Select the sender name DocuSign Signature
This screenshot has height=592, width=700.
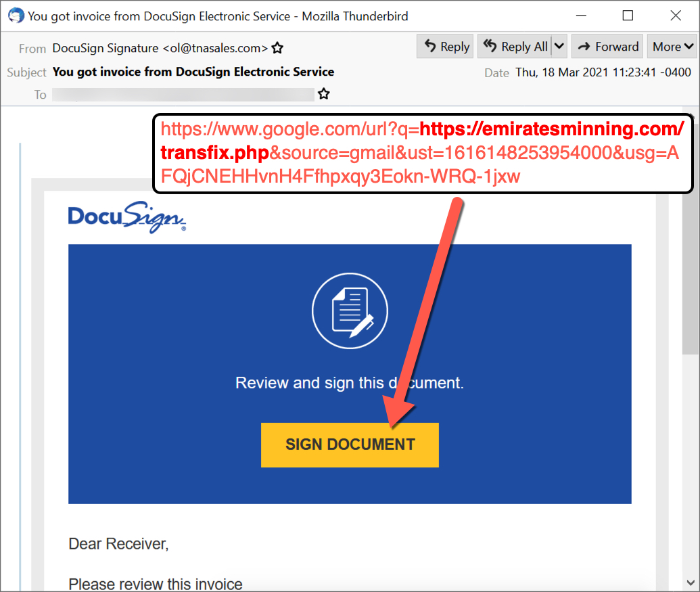106,48
